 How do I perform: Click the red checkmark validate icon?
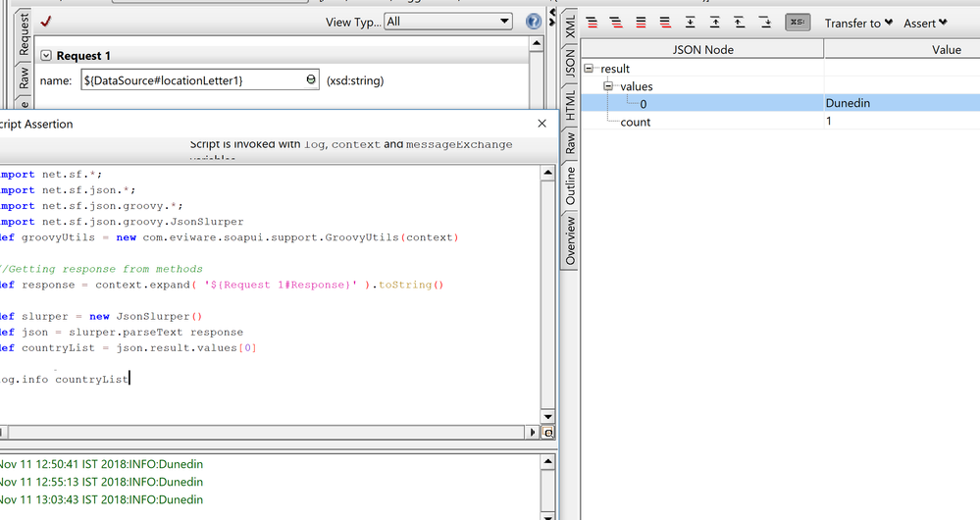coord(46,21)
